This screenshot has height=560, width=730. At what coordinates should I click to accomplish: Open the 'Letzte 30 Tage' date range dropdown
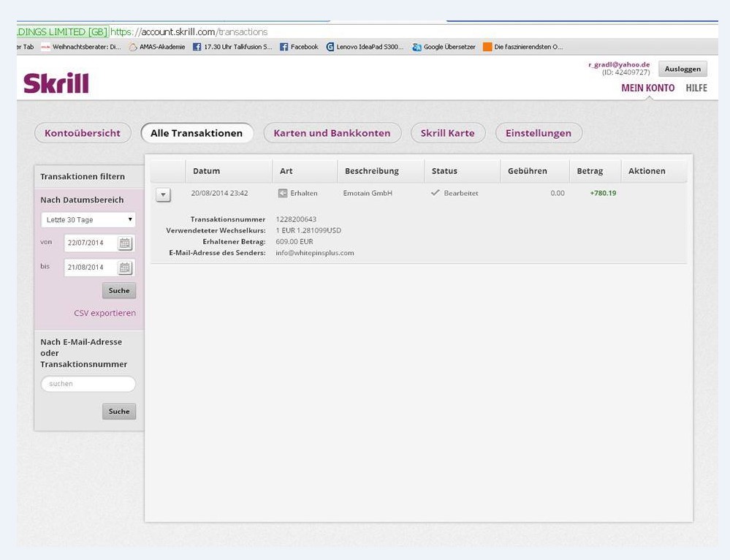pyautogui.click(x=88, y=219)
